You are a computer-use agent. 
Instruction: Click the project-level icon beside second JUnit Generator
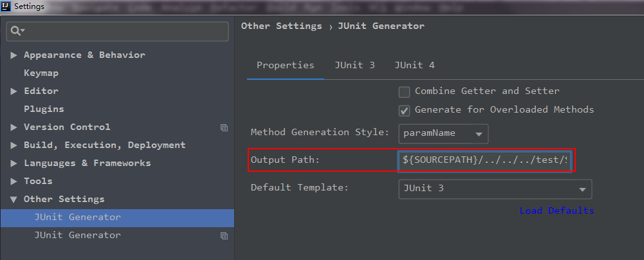(224, 236)
